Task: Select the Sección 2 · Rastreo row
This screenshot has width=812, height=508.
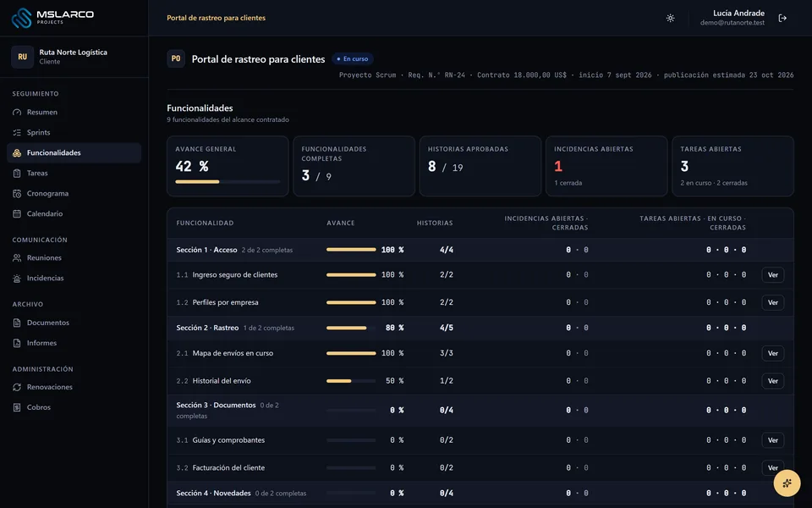Action: (480, 328)
